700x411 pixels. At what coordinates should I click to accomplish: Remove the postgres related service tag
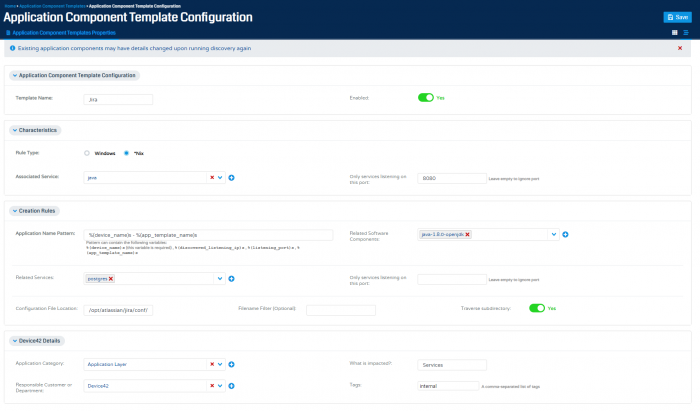111,278
